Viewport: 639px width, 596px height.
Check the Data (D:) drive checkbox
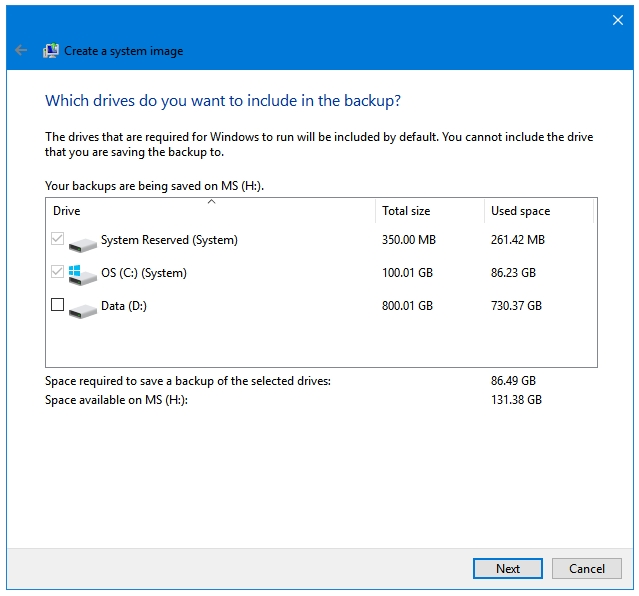pyautogui.click(x=57, y=305)
